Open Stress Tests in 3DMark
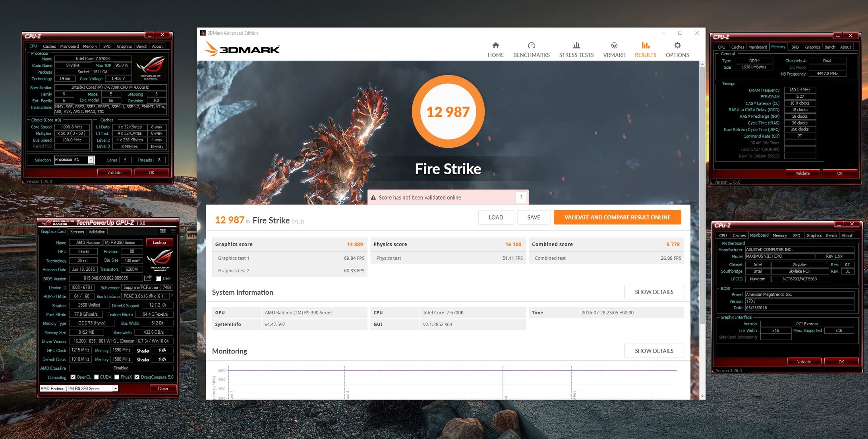Image resolution: width=868 pixels, height=439 pixels. (576, 50)
